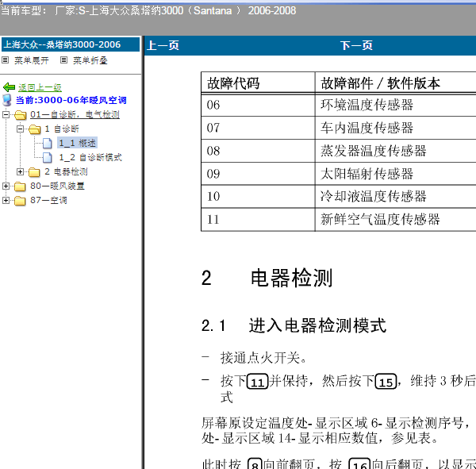Collapse the 1 自诊断 tree node
Screen dimensions: 476x469
click(x=20, y=129)
